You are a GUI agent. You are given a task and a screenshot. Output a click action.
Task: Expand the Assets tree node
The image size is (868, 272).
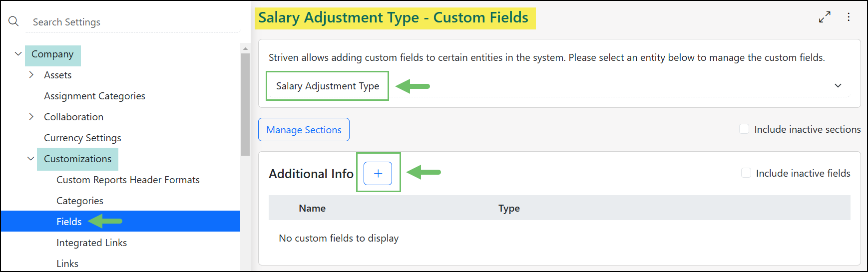(31, 75)
